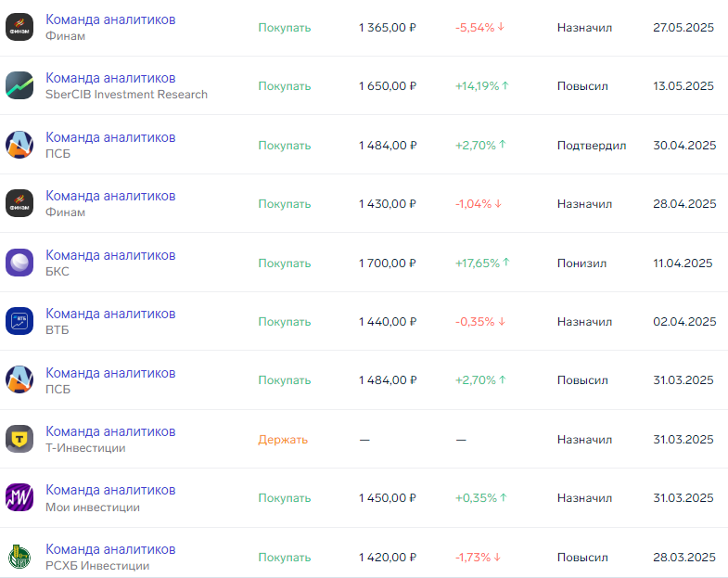728x578 pixels.
Task: Open the Команда аналитиков link above ВТБ
Action: (110, 314)
